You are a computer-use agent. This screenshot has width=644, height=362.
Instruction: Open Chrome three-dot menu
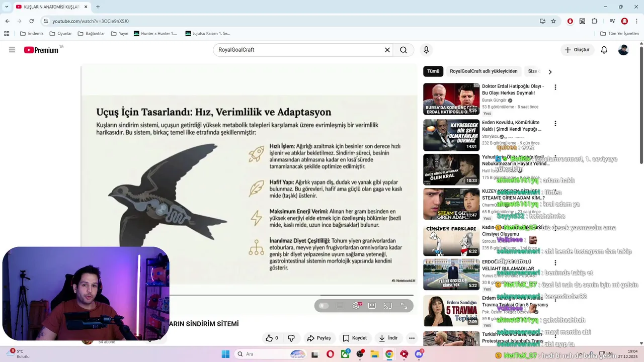click(636, 21)
